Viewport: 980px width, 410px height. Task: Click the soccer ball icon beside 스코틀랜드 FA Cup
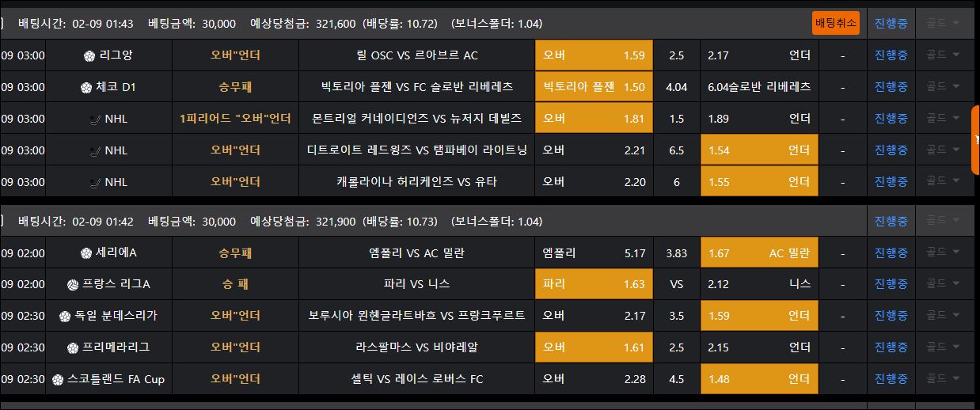click(x=58, y=379)
